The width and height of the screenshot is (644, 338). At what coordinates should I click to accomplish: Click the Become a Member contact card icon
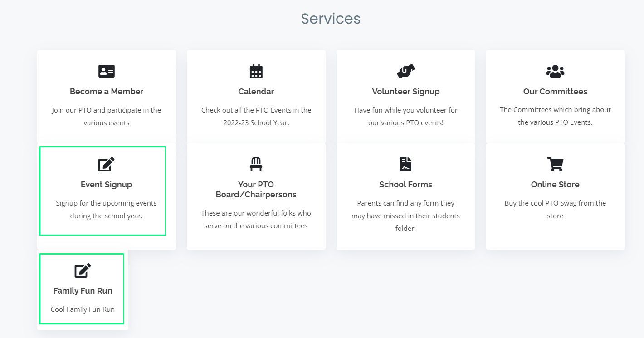click(106, 71)
